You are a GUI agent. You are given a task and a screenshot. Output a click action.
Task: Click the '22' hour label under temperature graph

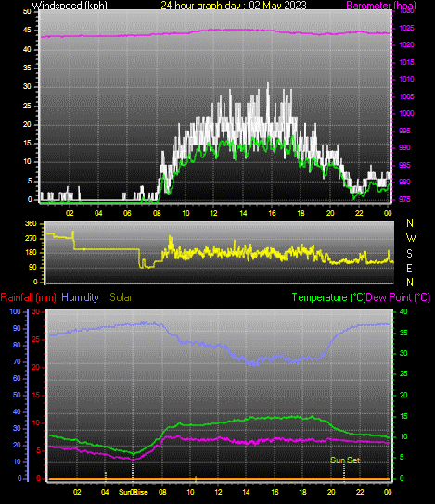[360, 492]
